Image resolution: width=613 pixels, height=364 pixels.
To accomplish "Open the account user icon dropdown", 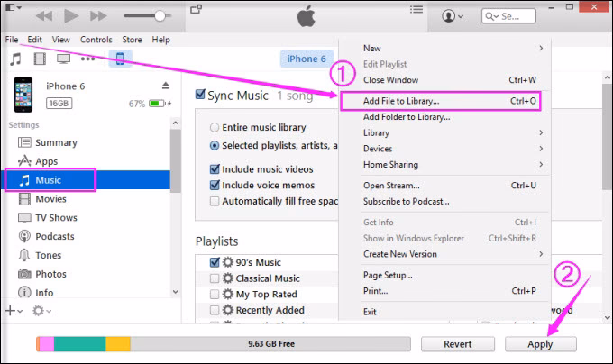I will pyautogui.click(x=453, y=16).
